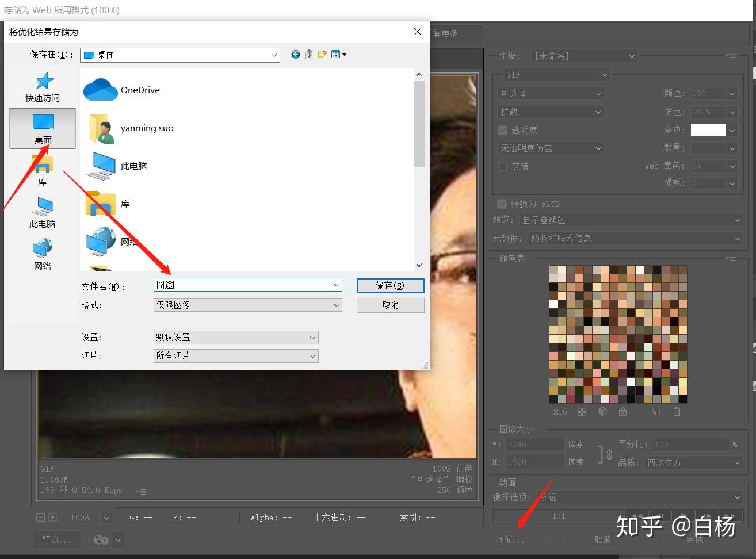Click the lock color icon below the color table

(623, 412)
